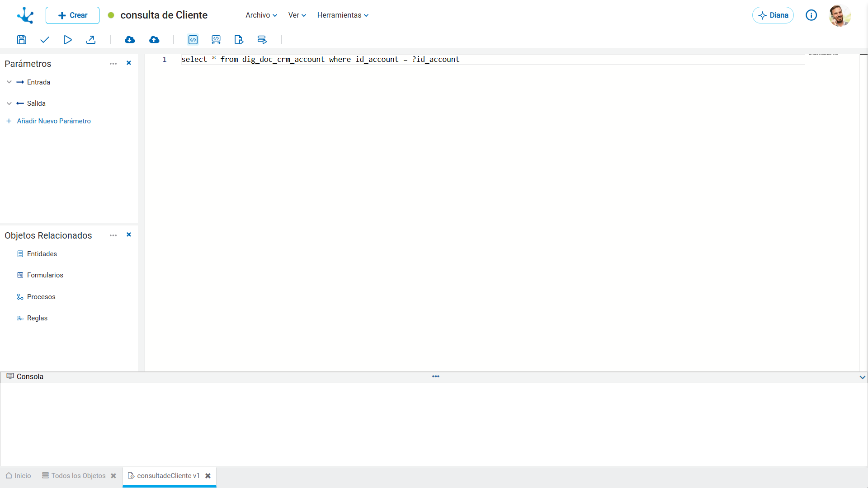Run the query with play icon
868x488 pixels.
tap(67, 40)
